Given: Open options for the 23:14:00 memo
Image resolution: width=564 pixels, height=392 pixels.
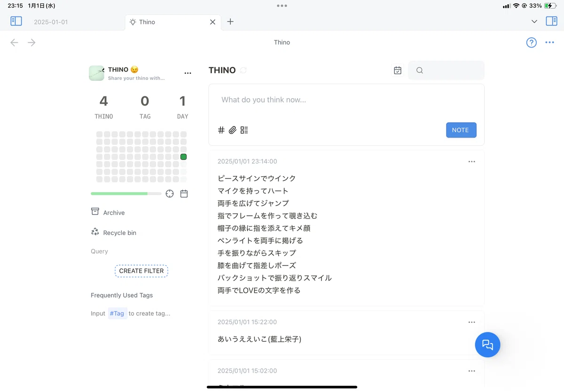Looking at the screenshot, I should pyautogui.click(x=471, y=162).
